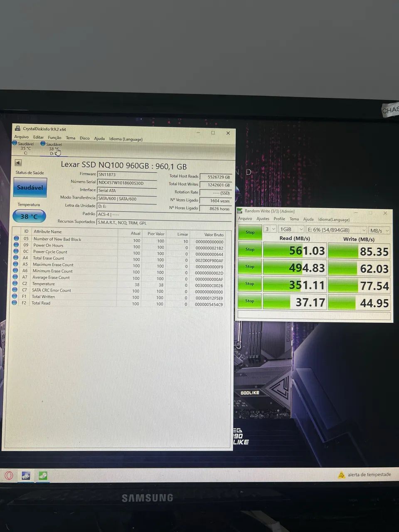
Task: Open the Ajustes menu in CrystalDiskMark
Action: tap(263, 219)
